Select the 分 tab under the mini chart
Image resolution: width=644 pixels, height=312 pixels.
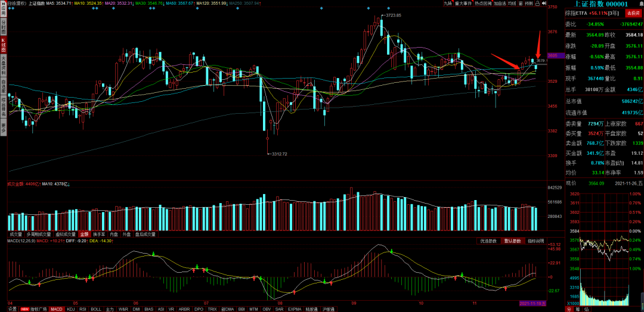(x=569, y=309)
